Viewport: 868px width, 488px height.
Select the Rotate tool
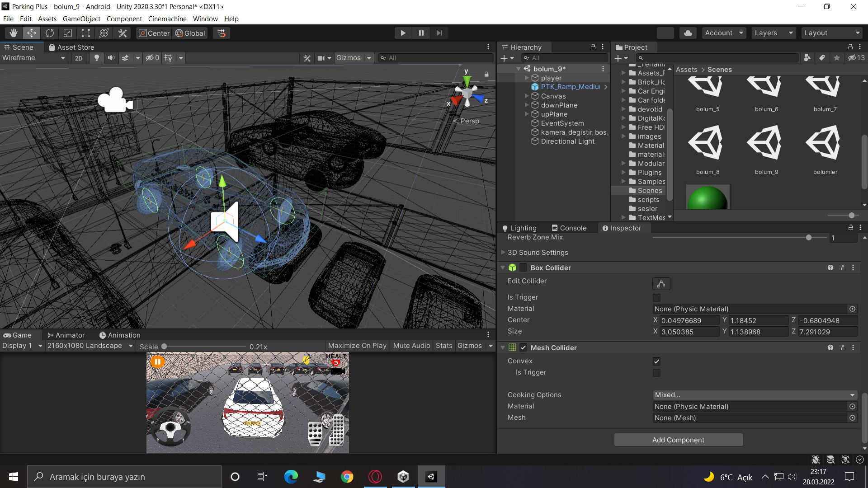[50, 33]
